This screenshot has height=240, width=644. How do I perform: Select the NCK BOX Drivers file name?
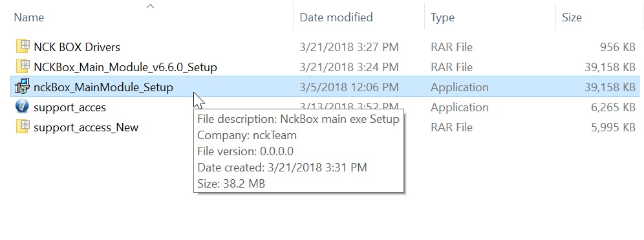point(77,47)
